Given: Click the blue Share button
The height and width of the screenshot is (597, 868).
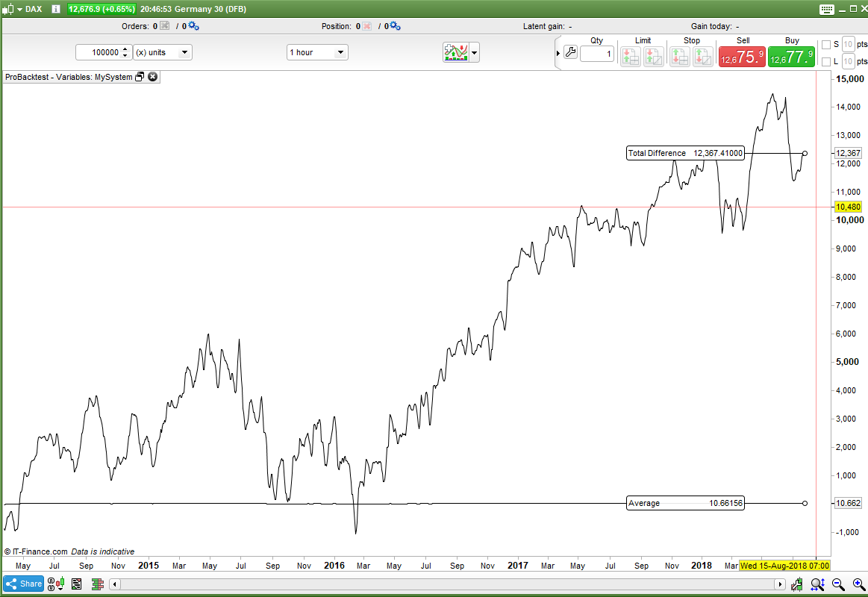Looking at the screenshot, I should coord(23,584).
